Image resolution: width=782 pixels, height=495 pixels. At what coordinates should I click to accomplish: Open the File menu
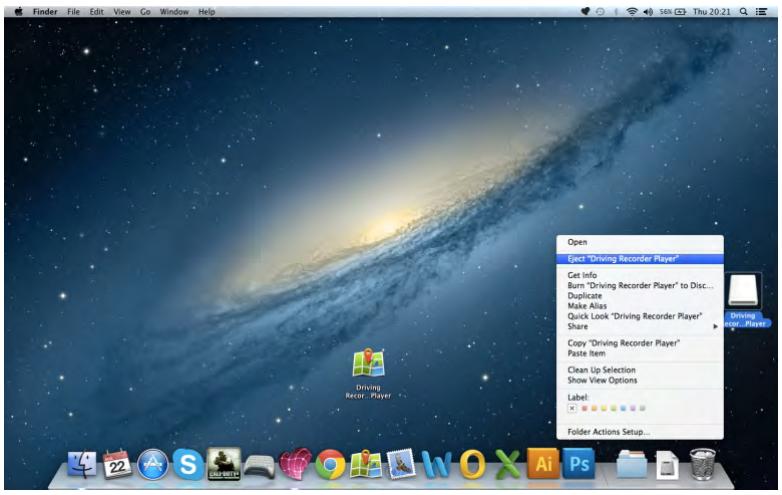73,11
